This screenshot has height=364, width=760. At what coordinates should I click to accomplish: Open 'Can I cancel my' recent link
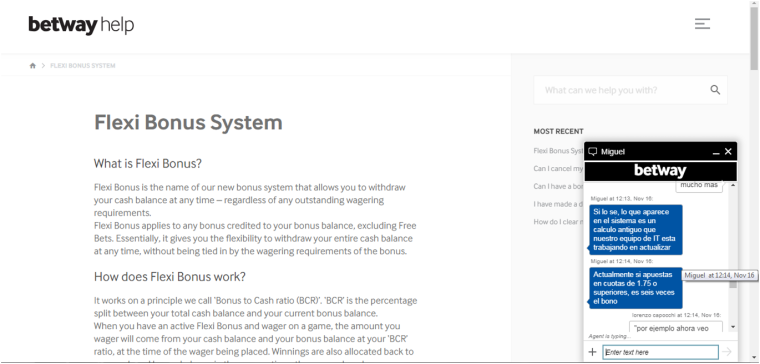click(558, 169)
